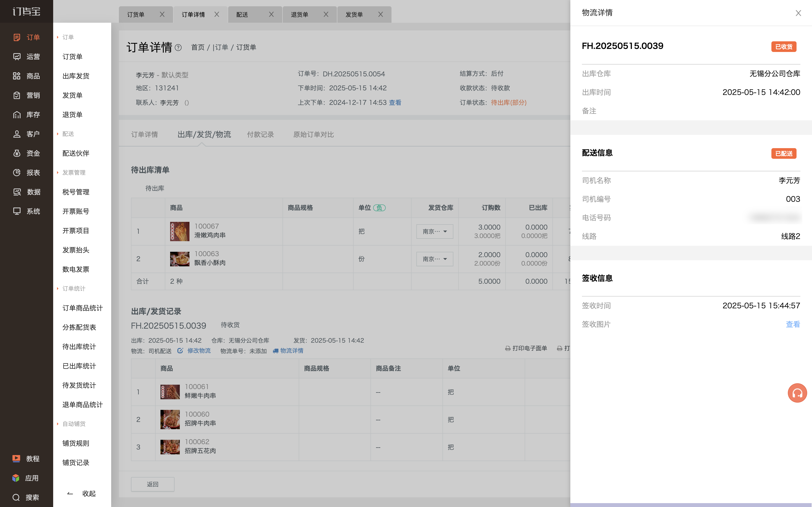The image size is (812, 507).
Task: Open the 教程 video icon
Action: click(16, 458)
